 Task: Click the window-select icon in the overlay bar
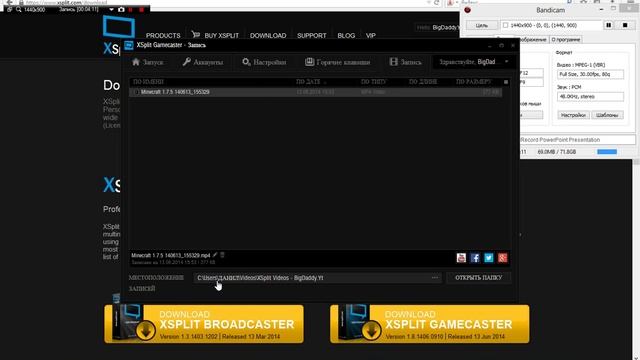(x=9, y=9)
